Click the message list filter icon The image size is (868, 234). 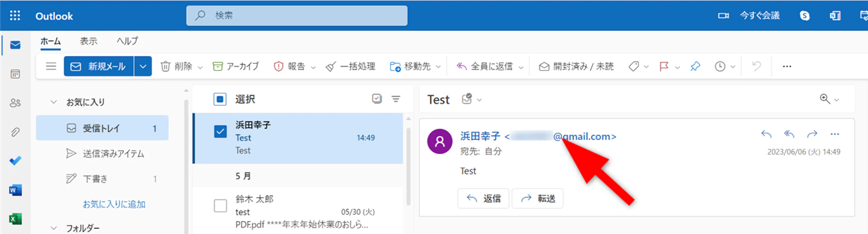396,99
